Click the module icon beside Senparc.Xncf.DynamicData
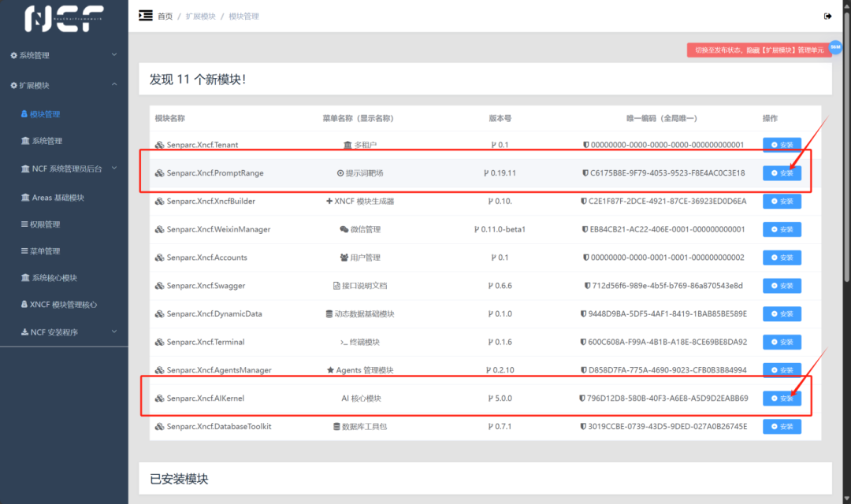 point(159,314)
